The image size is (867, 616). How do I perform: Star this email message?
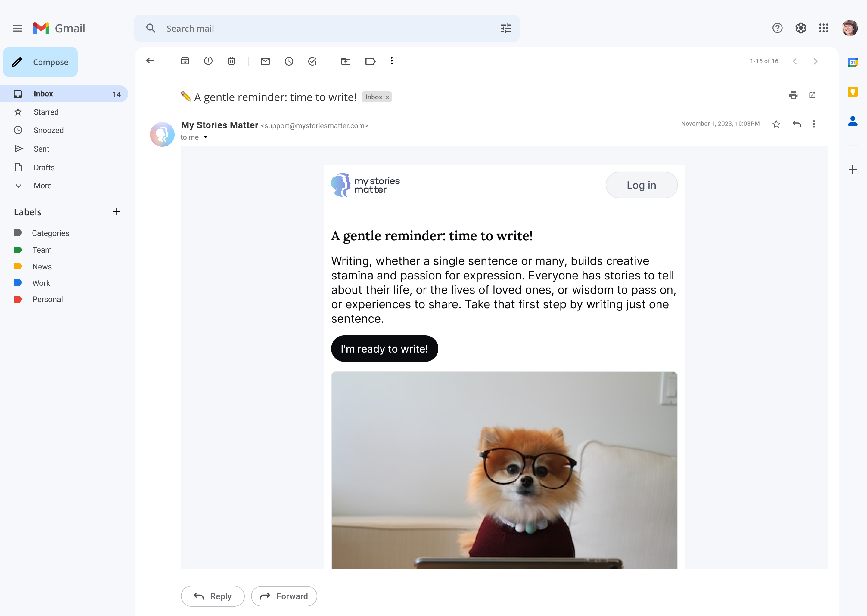pos(775,124)
